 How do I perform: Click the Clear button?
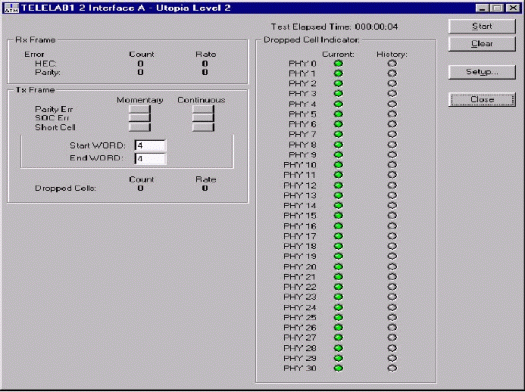(482, 44)
